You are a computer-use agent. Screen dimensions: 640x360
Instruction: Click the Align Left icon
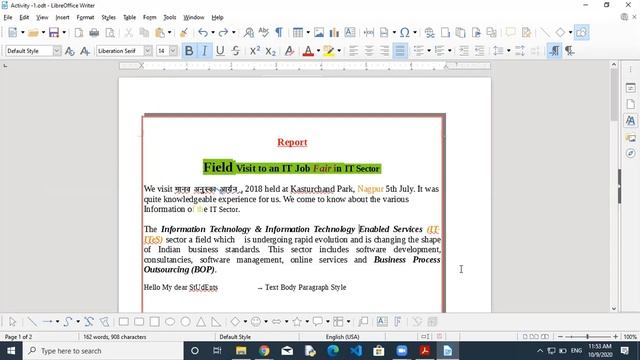click(x=353, y=51)
